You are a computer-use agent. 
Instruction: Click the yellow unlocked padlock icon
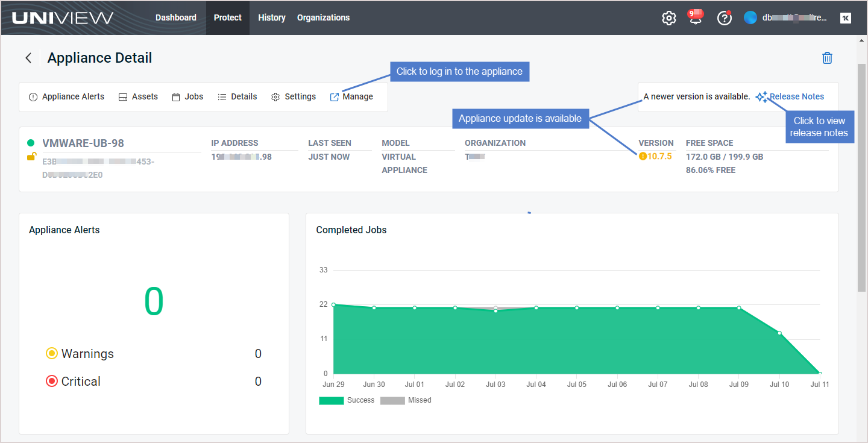(x=31, y=157)
